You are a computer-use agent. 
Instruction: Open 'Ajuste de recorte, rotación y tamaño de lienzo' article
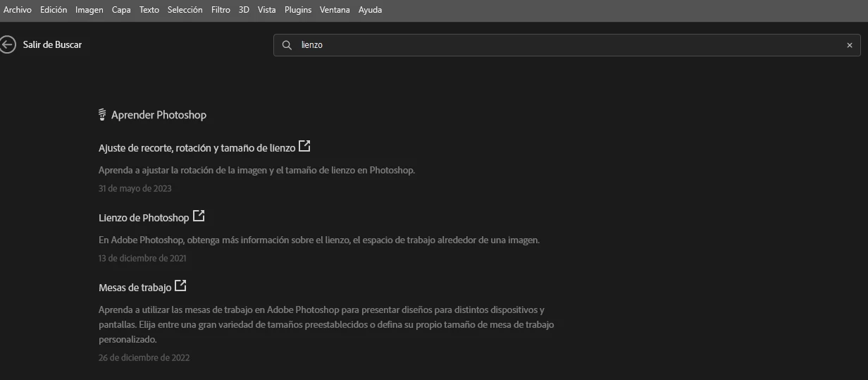pyautogui.click(x=197, y=148)
